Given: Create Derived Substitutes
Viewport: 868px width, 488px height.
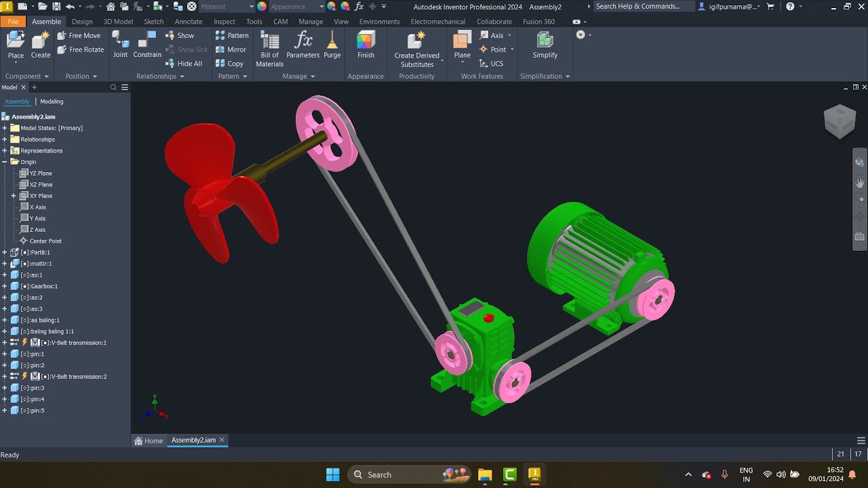Looking at the screenshot, I should click(417, 49).
